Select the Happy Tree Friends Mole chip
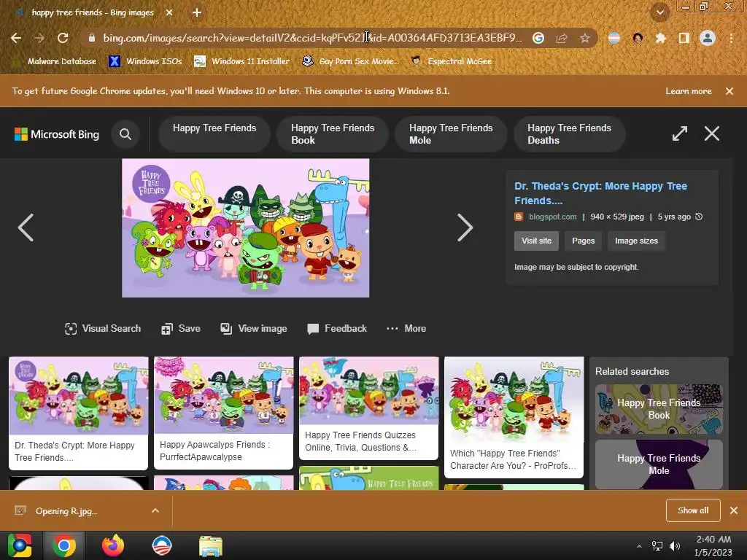 pyautogui.click(x=451, y=134)
